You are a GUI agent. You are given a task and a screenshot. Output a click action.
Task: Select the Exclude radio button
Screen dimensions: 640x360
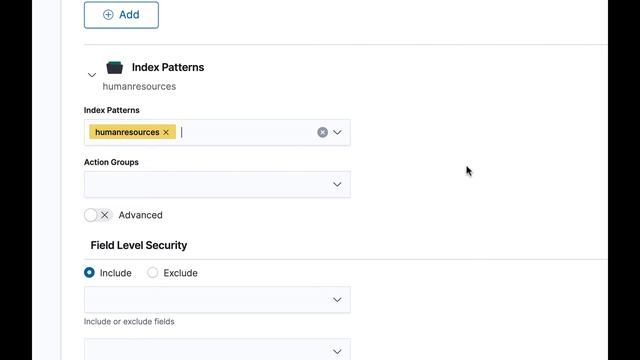point(153,273)
